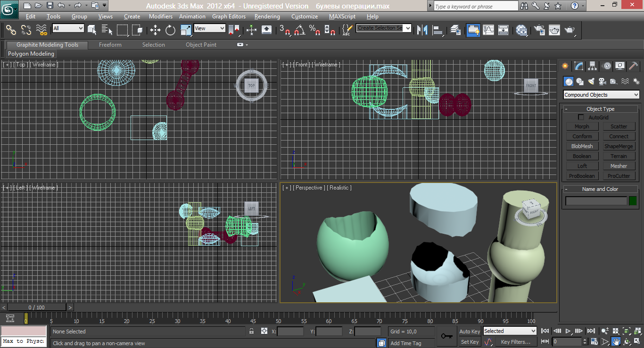Select Lights category in Create panel
Viewport: 644px width, 348px height.
591,82
